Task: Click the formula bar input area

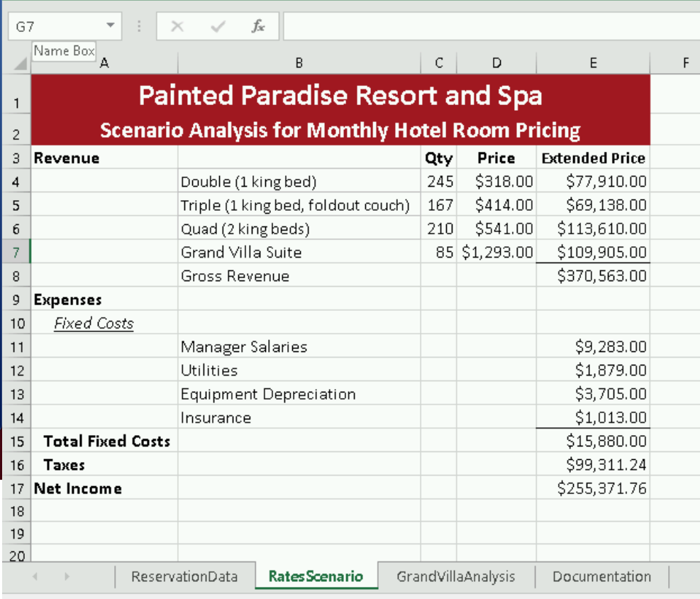Action: 491,26
